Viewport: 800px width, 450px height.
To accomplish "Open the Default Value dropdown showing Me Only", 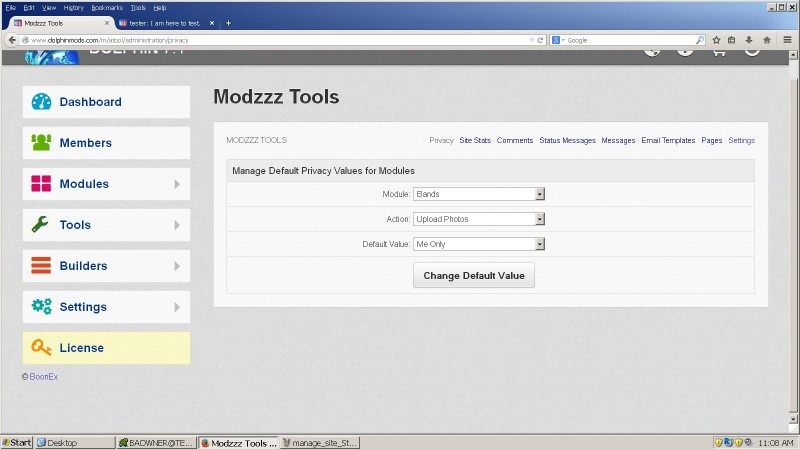I will [x=479, y=244].
